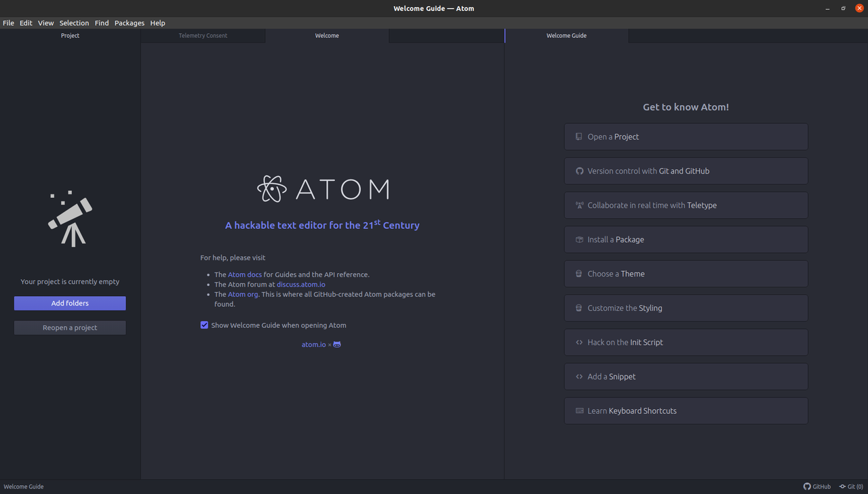868x494 pixels.
Task: Visit the atom.io link
Action: click(x=313, y=344)
